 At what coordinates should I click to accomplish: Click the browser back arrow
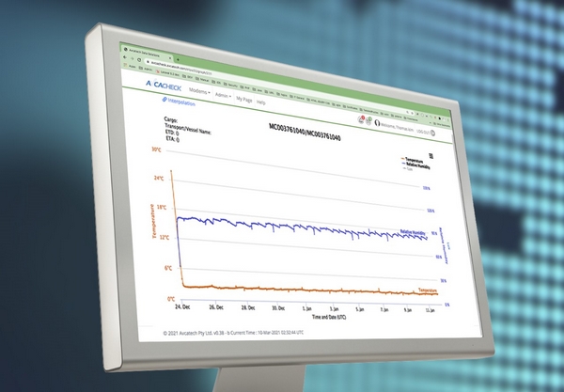(x=125, y=56)
